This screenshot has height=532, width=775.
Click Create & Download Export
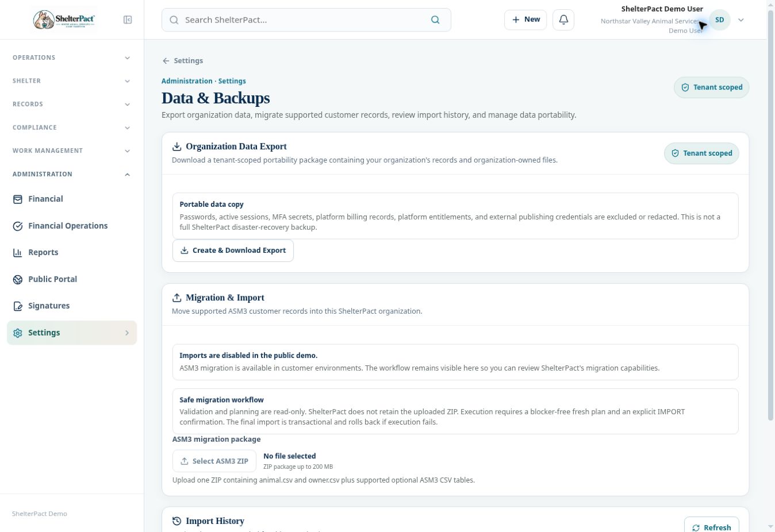tap(233, 250)
